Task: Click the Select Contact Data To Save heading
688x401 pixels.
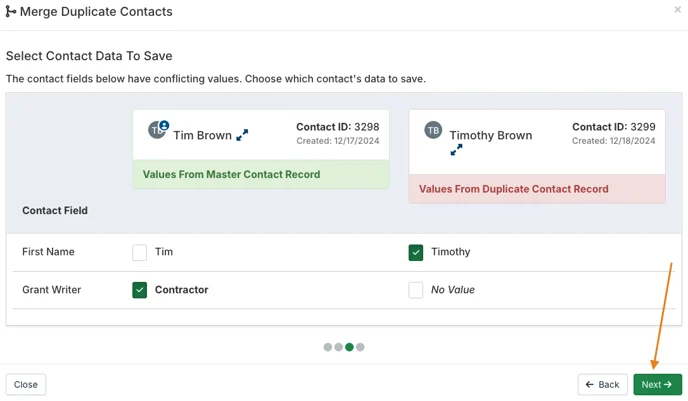Action: pyautogui.click(x=89, y=56)
